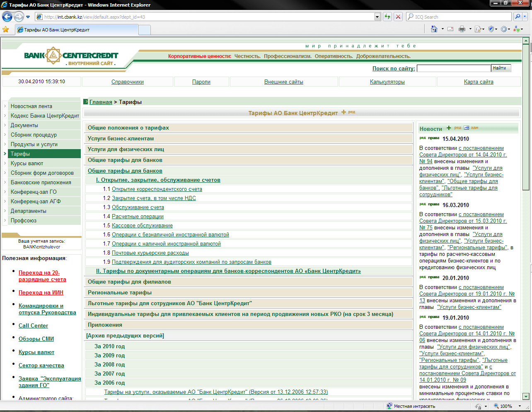532x412 pixels.
Task: Click the Home house icon in command bar
Action: click(434, 29)
